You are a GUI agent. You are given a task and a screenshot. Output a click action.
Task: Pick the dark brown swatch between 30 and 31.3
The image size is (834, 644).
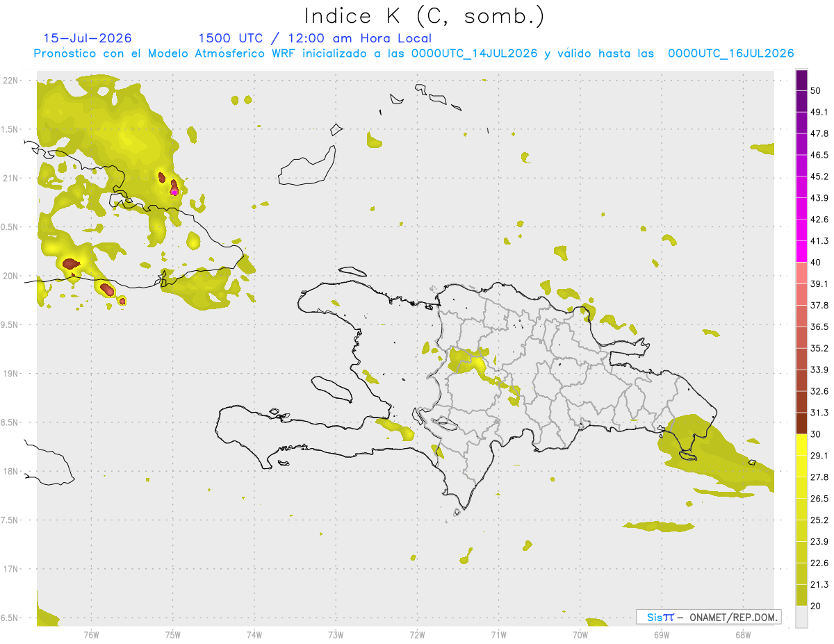801,423
